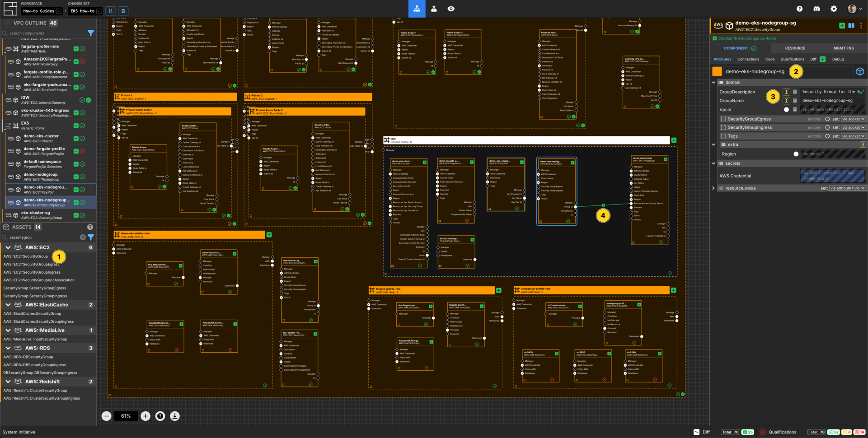
Task: Collapse the AWS::EC2 asset category
Action: pos(8,247)
